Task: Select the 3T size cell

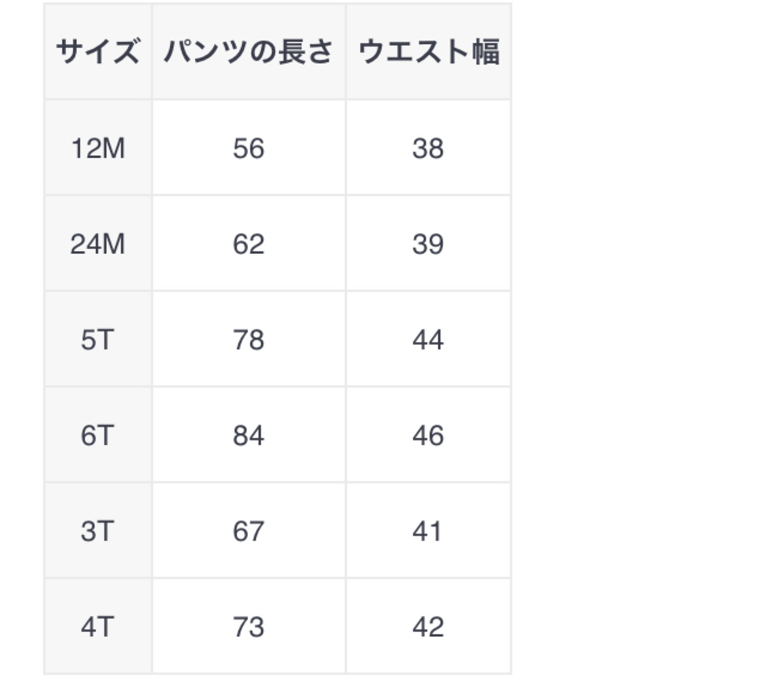Action: [98, 531]
